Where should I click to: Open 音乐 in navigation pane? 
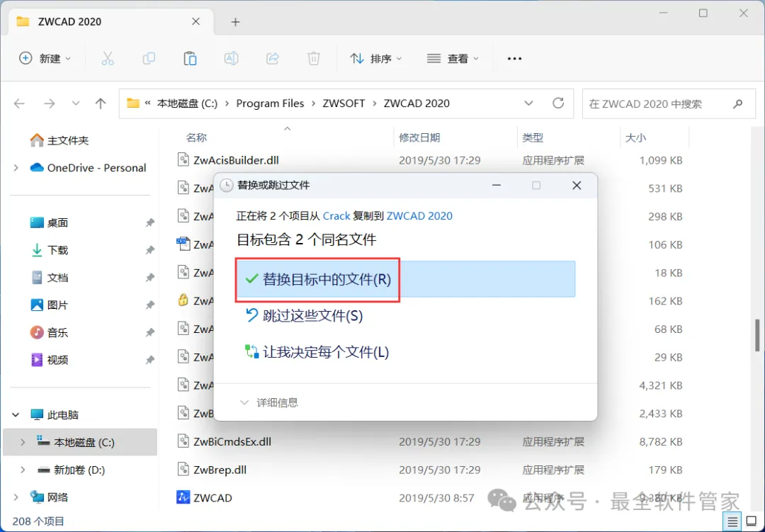[x=49, y=332]
